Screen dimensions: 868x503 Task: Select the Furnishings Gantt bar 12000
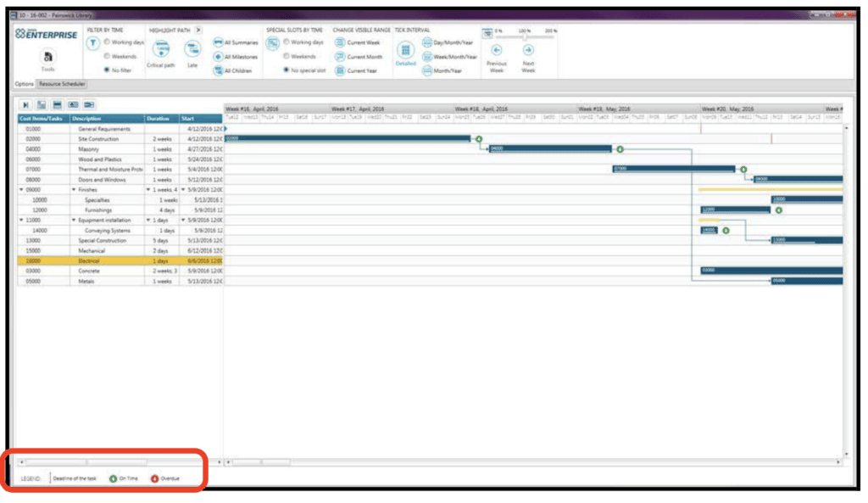pos(735,210)
